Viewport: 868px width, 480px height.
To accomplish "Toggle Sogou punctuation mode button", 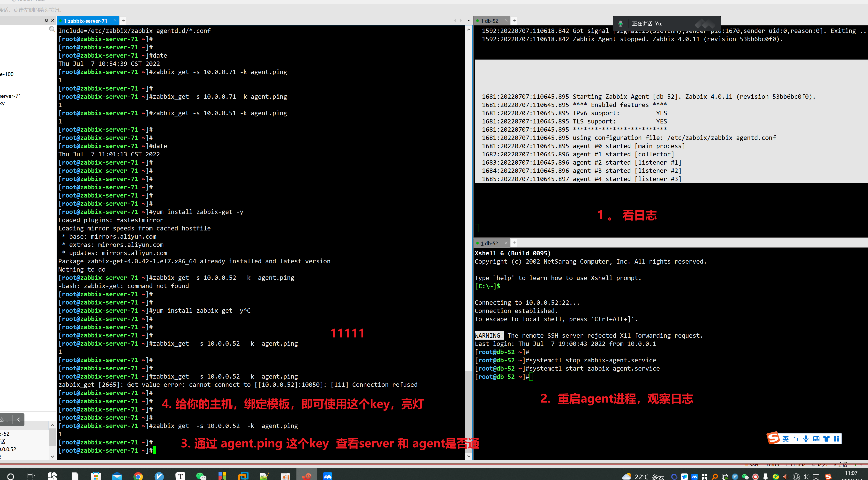I will click(x=796, y=439).
